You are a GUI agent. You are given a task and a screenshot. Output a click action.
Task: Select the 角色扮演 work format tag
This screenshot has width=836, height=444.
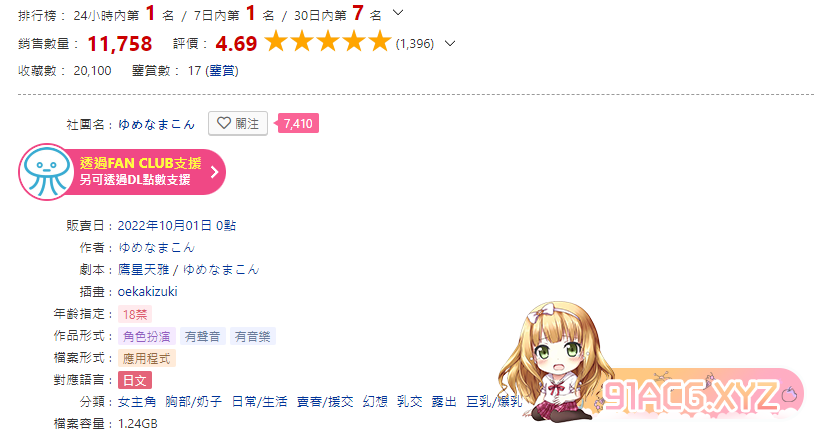[147, 336]
